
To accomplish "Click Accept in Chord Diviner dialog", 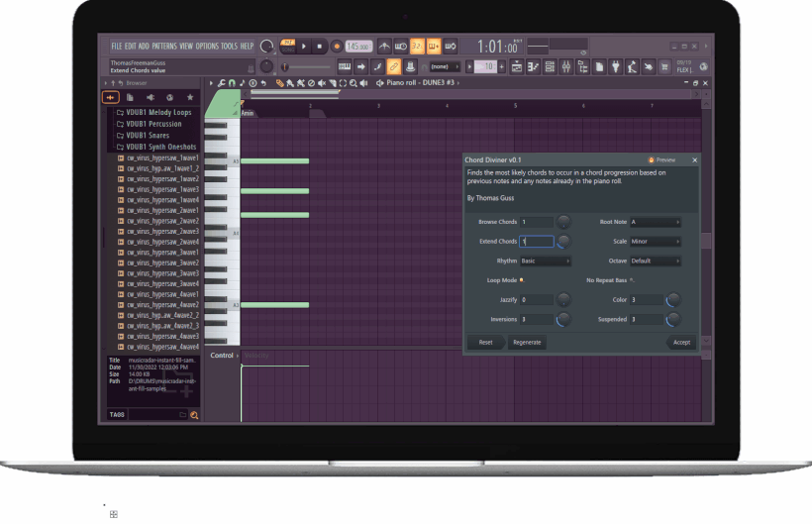I will coord(681,342).
